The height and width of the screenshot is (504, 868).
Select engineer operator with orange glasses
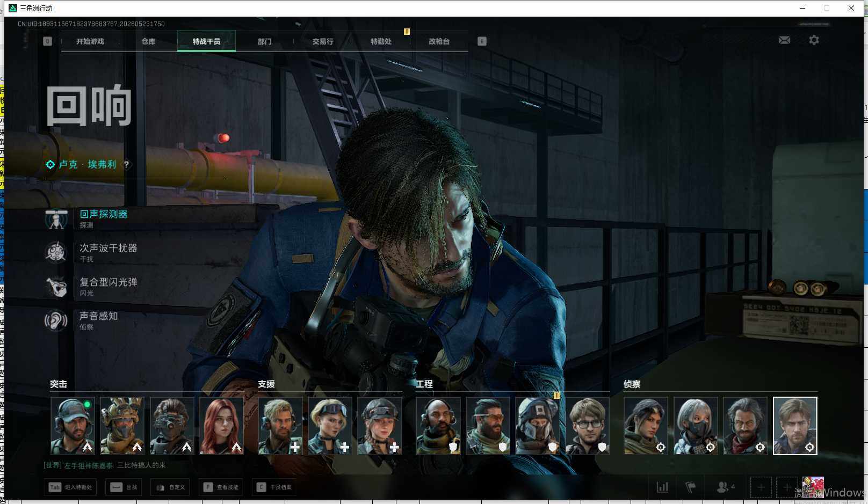pos(488,426)
